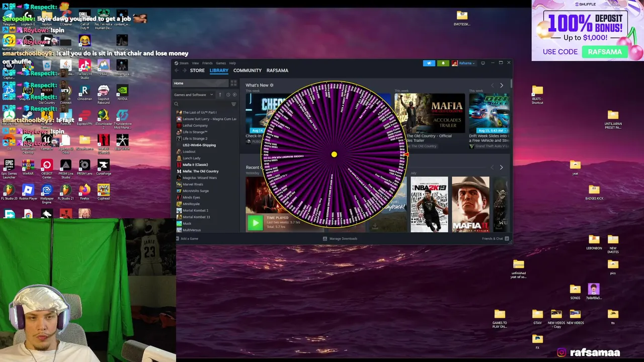Open the NBA 2K19 game cover
The width and height of the screenshot is (644, 362).
tap(429, 204)
